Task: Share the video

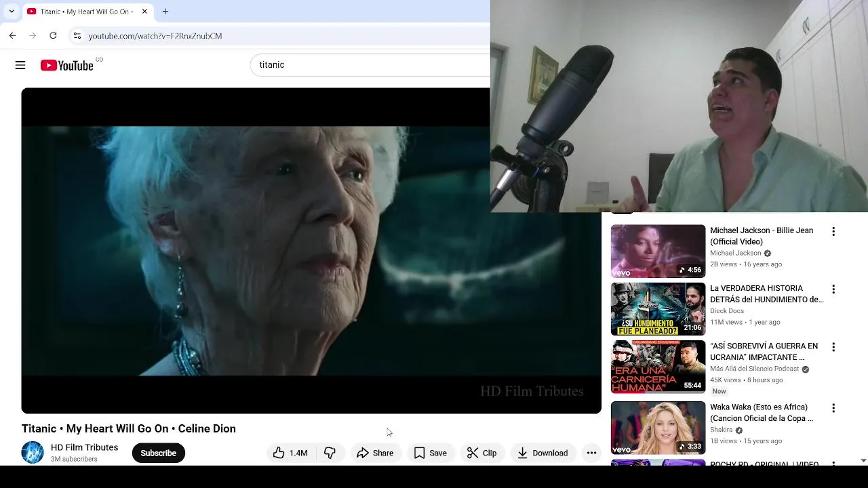Action: (375, 453)
